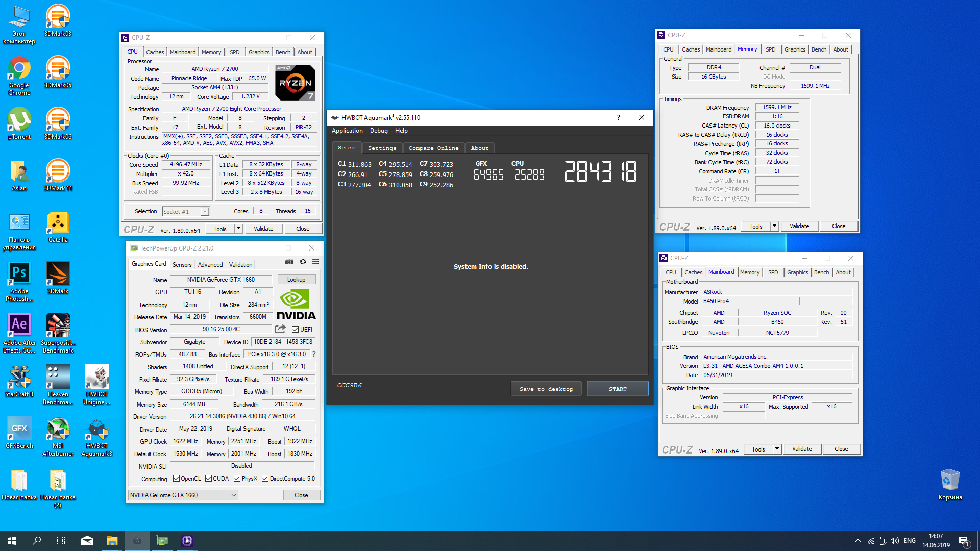The width and height of the screenshot is (980, 551).
Task: Toggle the DirectCompute 5.0 checkbox
Action: (x=265, y=479)
